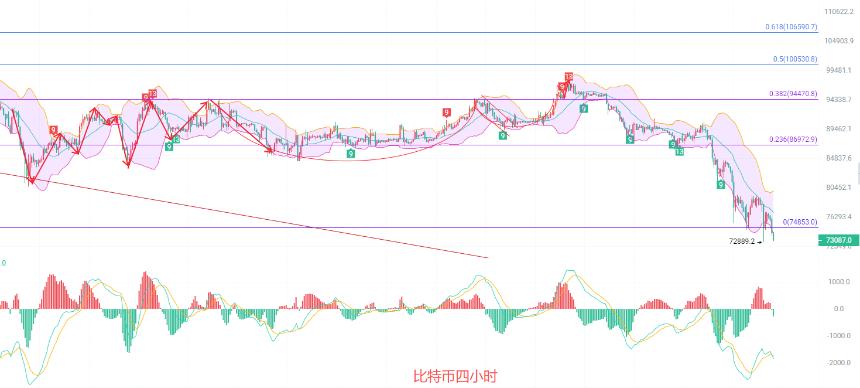
Task: Click the -1000.0 MACD axis value
Action: coord(839,336)
